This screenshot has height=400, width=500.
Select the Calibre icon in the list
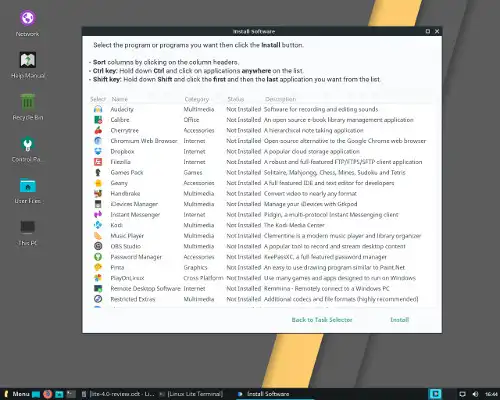(x=98, y=120)
